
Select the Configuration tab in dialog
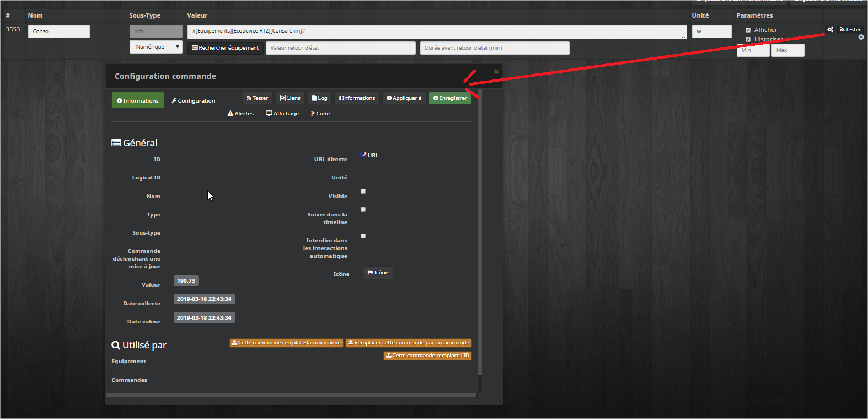click(x=193, y=101)
